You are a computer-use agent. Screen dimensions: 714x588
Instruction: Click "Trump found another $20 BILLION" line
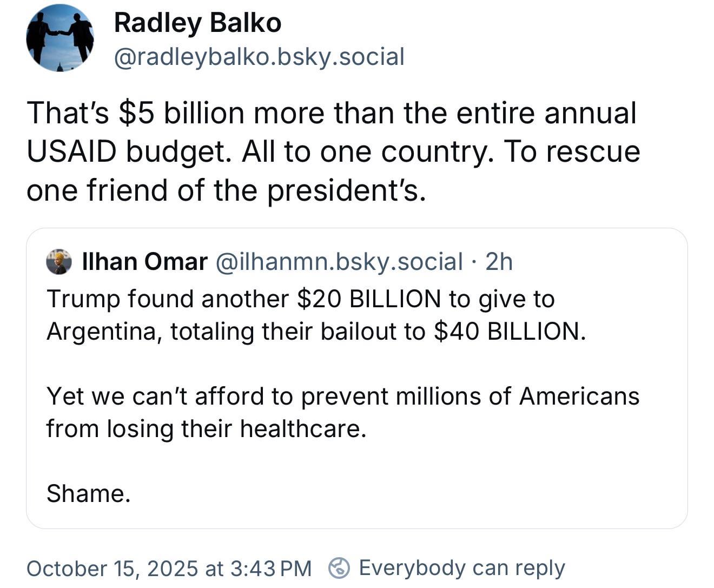point(300,299)
